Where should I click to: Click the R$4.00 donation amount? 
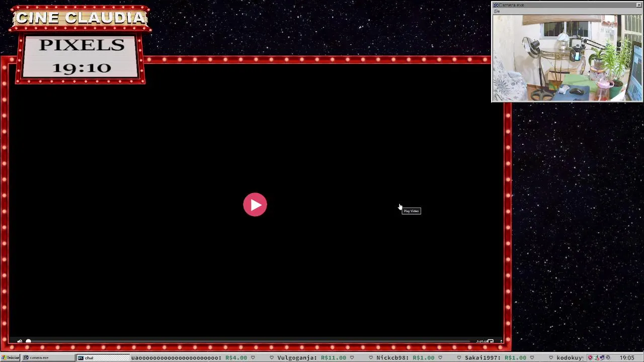pyautogui.click(x=236, y=357)
